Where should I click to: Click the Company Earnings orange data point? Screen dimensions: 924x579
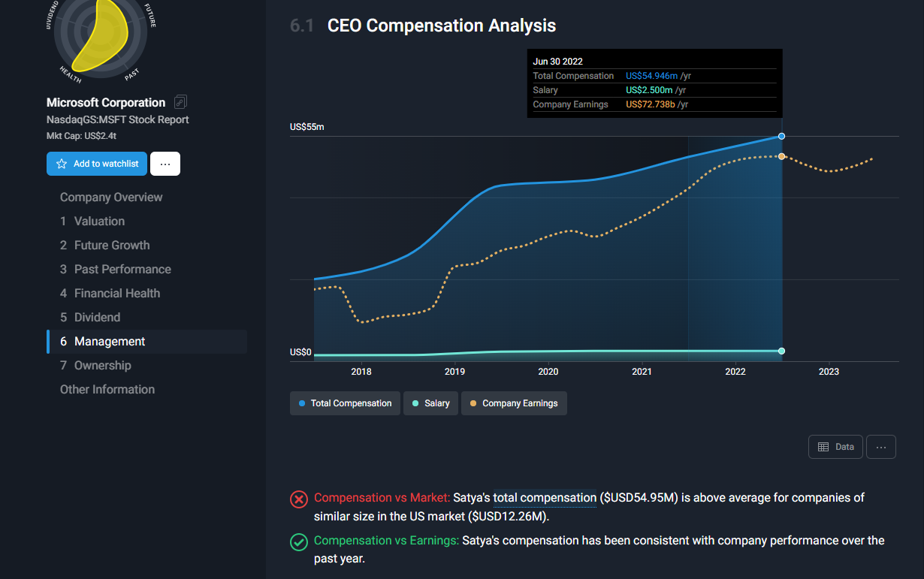782,156
